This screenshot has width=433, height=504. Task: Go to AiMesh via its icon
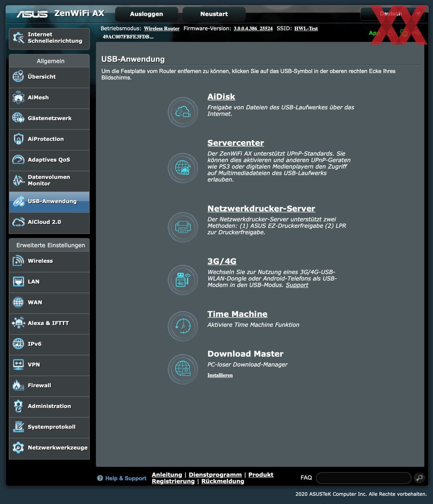tap(18, 97)
